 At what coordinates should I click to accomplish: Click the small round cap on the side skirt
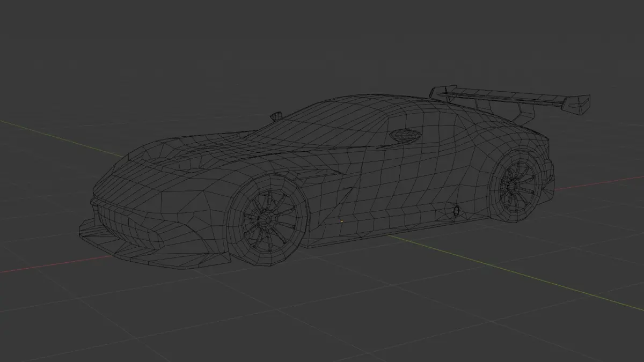457,211
